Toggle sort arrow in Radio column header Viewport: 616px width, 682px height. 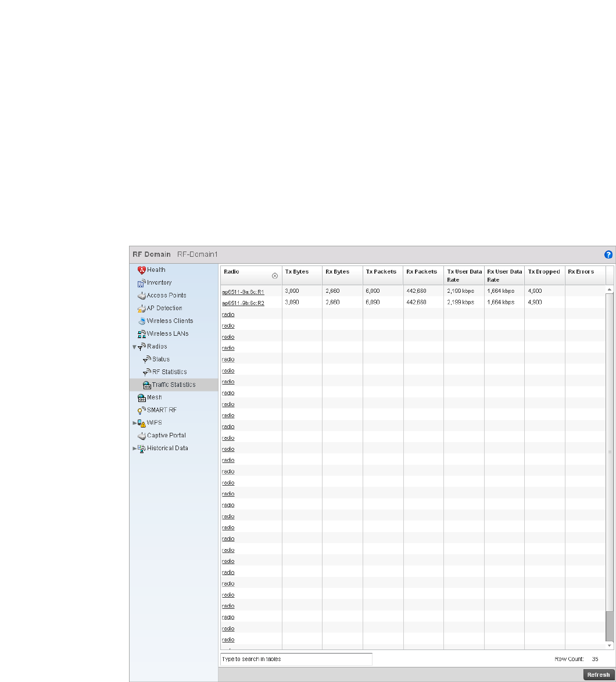tap(274, 276)
